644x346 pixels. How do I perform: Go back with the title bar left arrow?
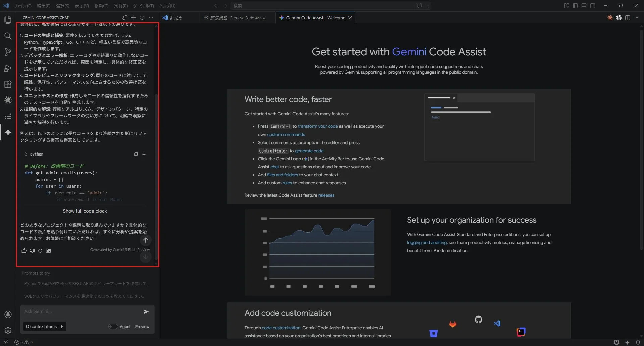point(216,6)
